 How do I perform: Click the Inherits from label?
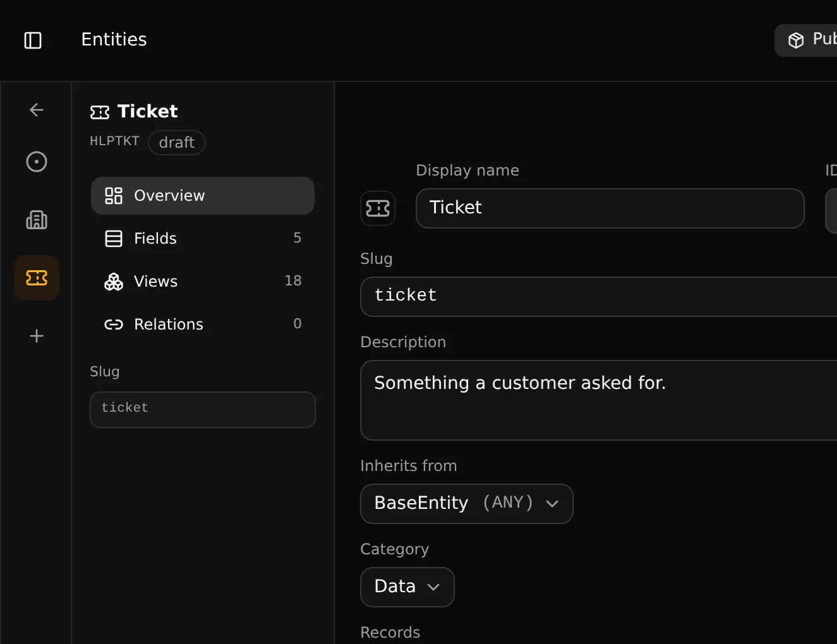(x=409, y=466)
